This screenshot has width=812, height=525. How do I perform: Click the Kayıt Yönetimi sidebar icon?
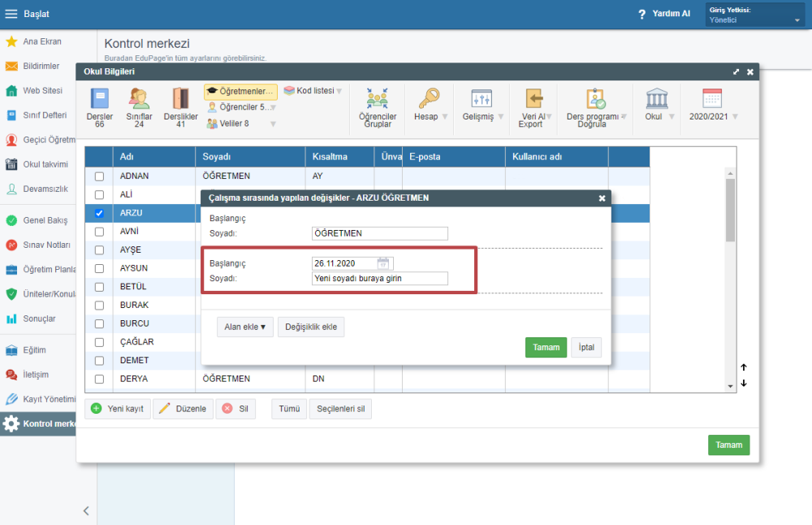pyautogui.click(x=11, y=399)
